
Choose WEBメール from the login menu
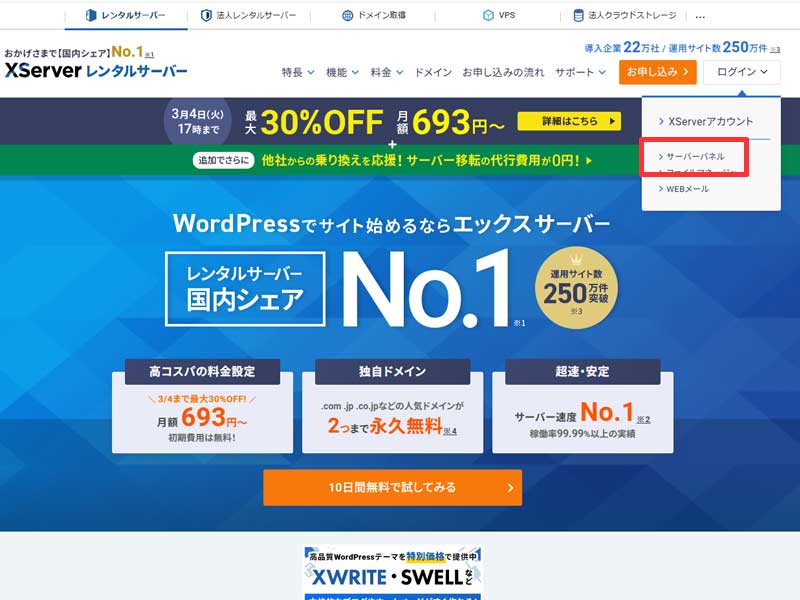(684, 189)
